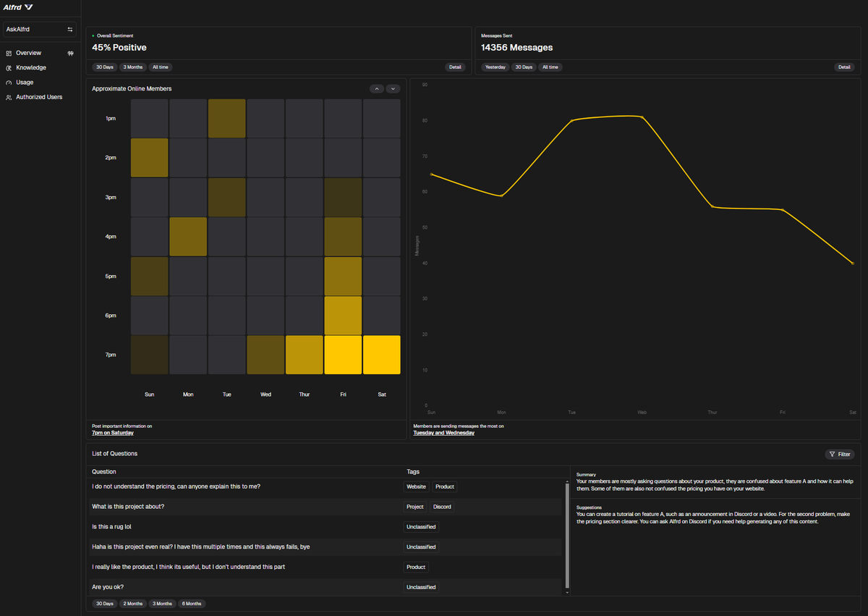The height and width of the screenshot is (616, 868).
Task: Click the icon right of Overview label
Action: point(70,53)
